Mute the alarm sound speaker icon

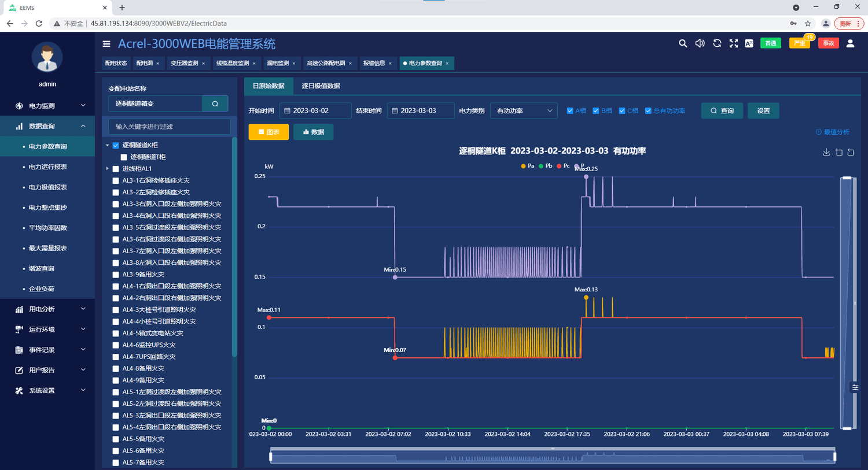click(x=700, y=43)
